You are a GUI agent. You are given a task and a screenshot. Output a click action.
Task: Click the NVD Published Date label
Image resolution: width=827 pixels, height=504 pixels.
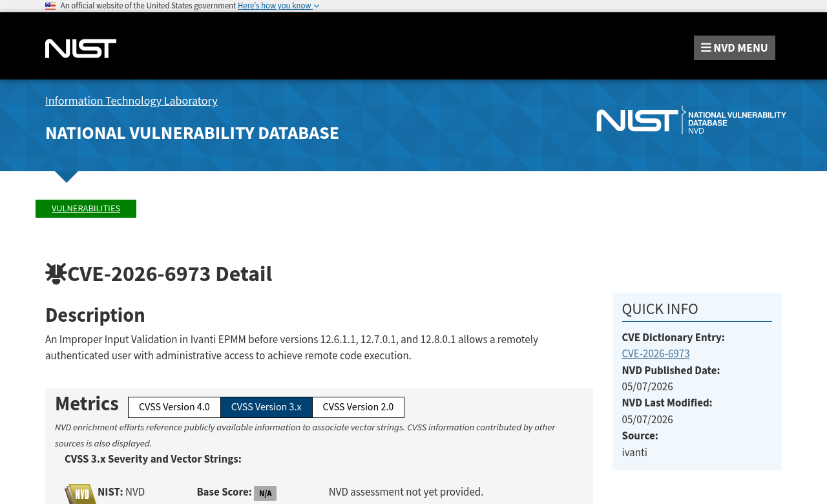tap(671, 371)
